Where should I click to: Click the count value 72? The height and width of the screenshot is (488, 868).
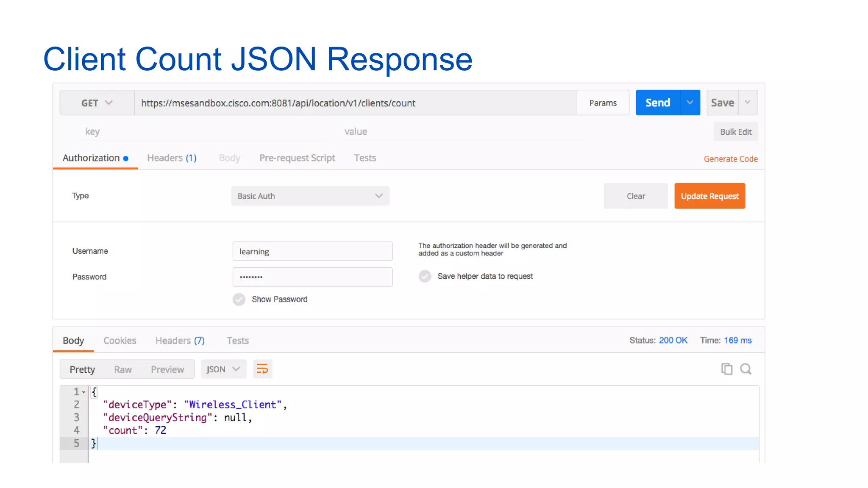point(161,430)
